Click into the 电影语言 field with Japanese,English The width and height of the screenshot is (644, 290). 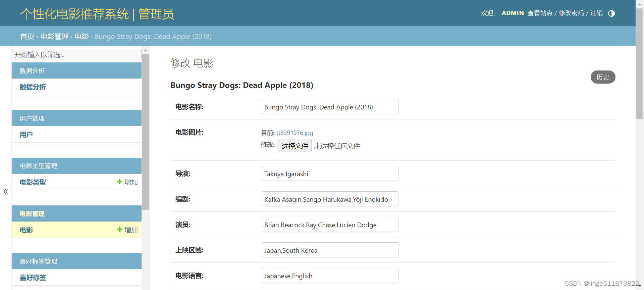coord(329,276)
